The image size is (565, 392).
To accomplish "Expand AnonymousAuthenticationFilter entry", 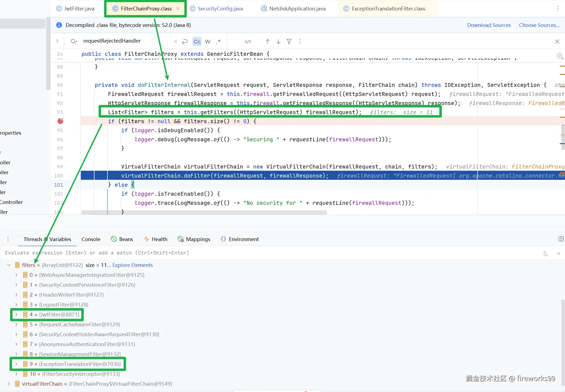I will [x=16, y=344].
